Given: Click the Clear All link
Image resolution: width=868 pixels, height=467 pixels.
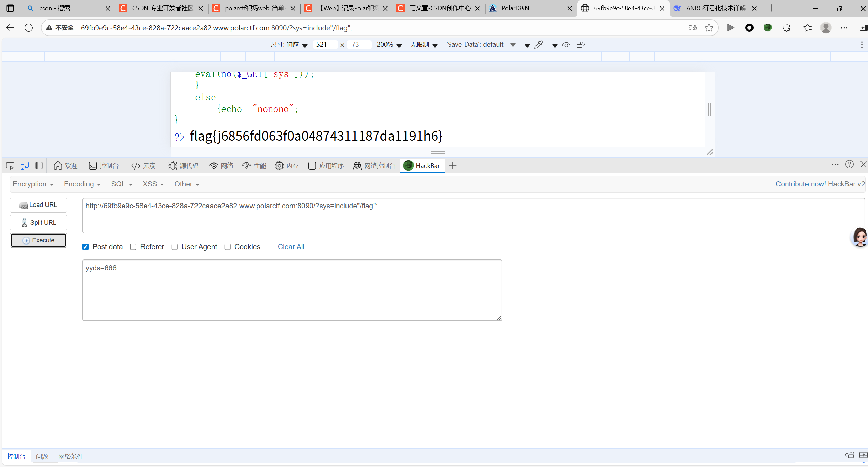Looking at the screenshot, I should coord(291,247).
